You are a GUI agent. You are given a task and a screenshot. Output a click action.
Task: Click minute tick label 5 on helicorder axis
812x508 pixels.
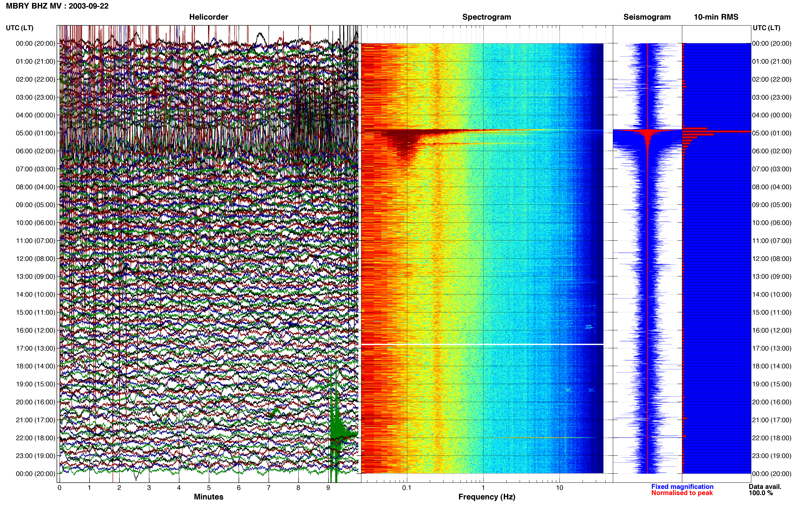click(209, 488)
